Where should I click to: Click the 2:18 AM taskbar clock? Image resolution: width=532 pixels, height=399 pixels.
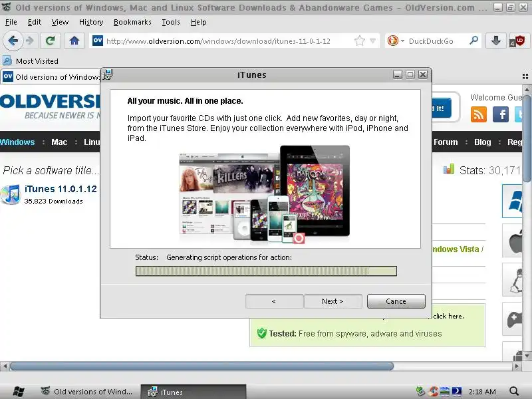[482, 392]
